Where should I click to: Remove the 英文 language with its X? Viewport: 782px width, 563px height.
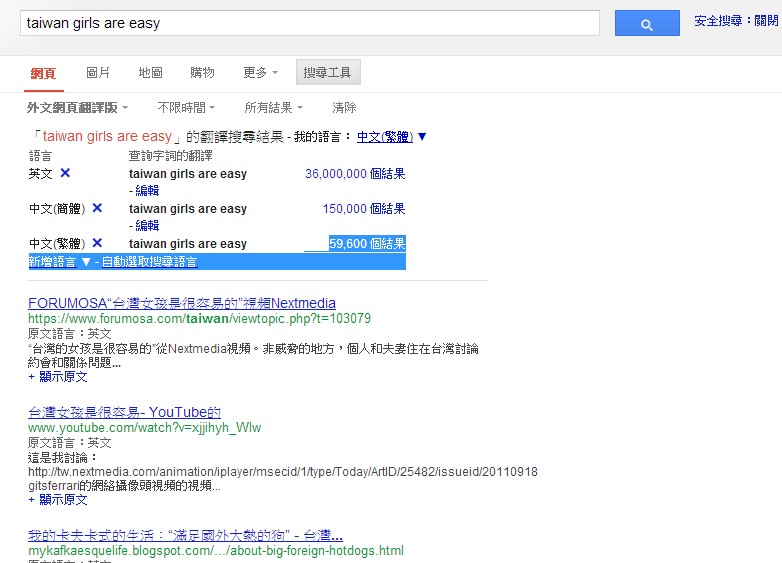pyautogui.click(x=65, y=173)
